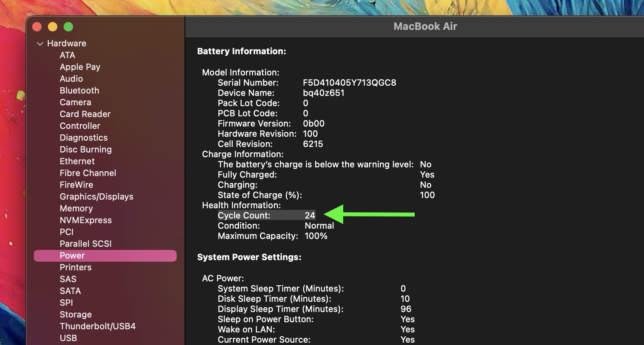Select Controller in the sidebar
The width and height of the screenshot is (644, 345).
[x=80, y=126]
